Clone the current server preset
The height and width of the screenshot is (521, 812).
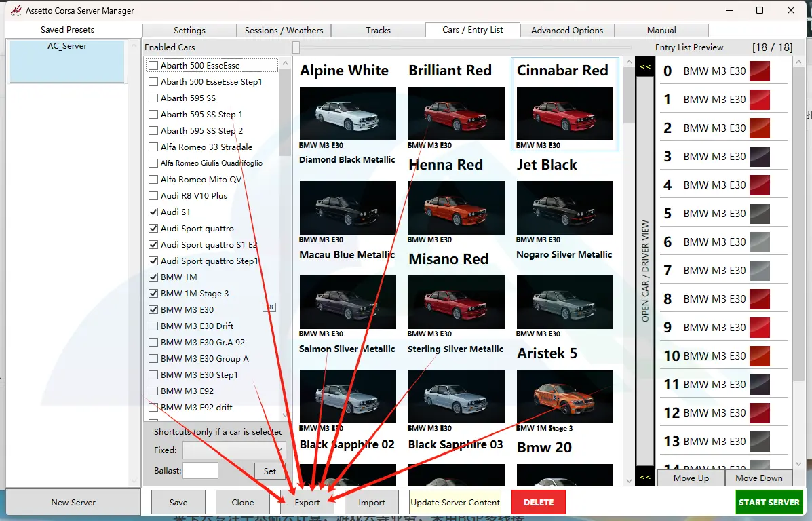tap(242, 503)
